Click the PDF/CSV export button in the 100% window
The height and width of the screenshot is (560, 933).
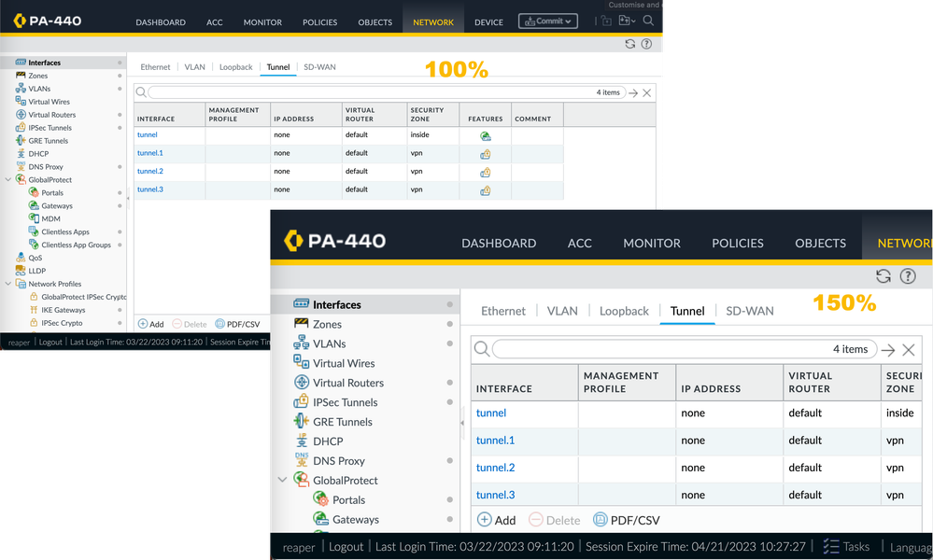point(237,324)
